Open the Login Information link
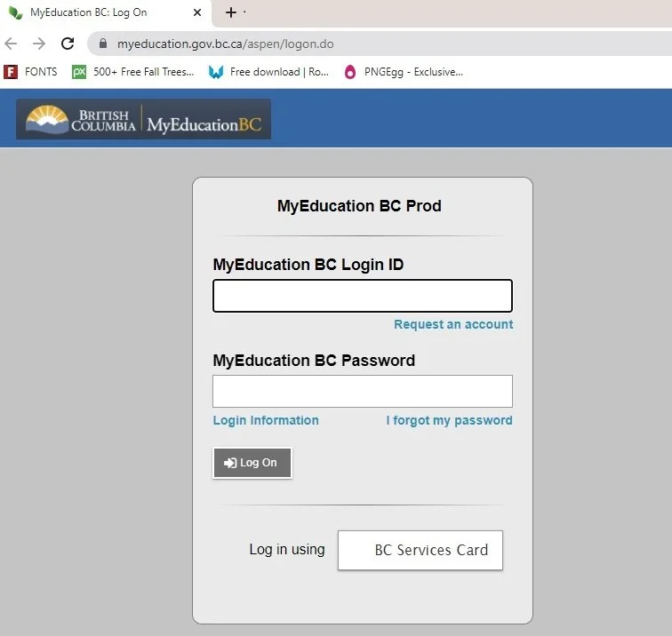Screen dimensions: 672x636 click(x=266, y=420)
